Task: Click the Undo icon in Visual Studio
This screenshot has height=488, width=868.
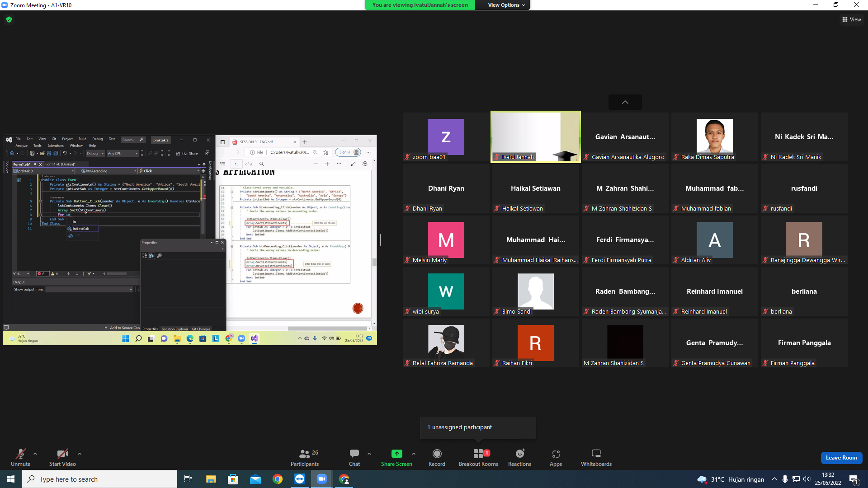Action: tap(65, 154)
